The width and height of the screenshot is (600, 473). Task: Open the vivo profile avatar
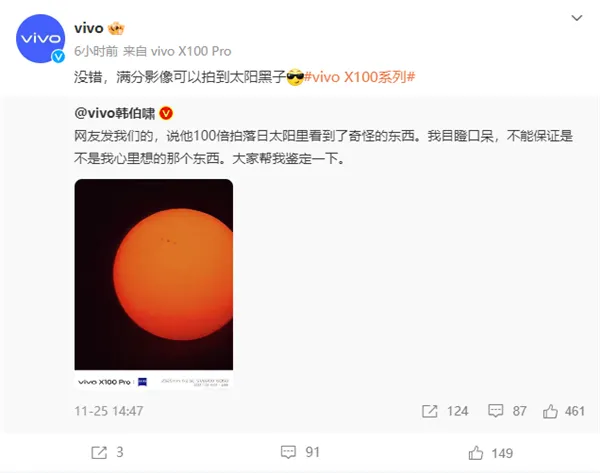[x=41, y=39]
